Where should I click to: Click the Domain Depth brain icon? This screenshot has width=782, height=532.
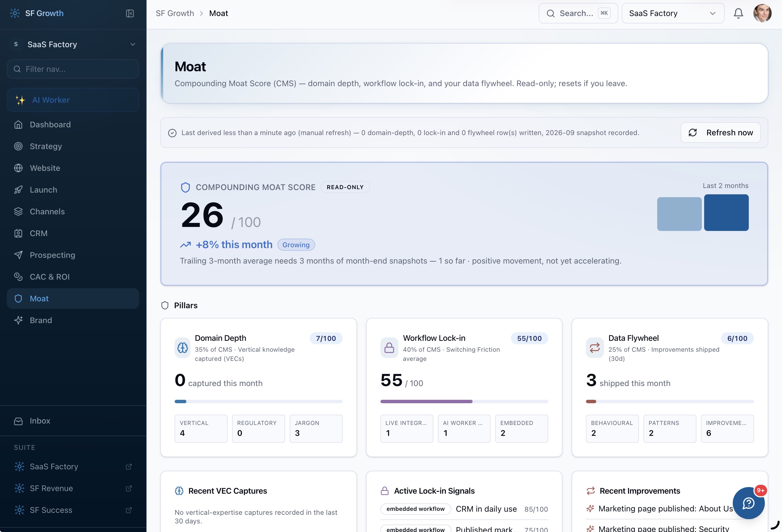tap(183, 348)
